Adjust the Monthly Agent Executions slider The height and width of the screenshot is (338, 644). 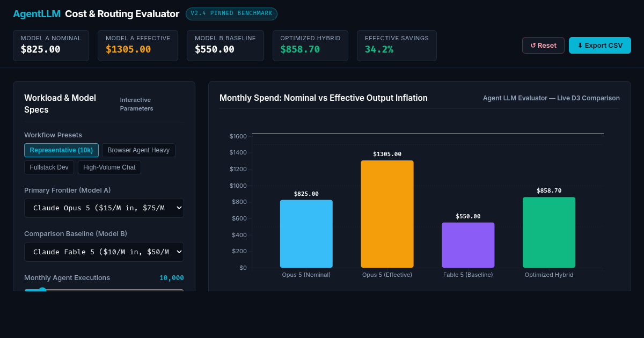tap(104, 290)
